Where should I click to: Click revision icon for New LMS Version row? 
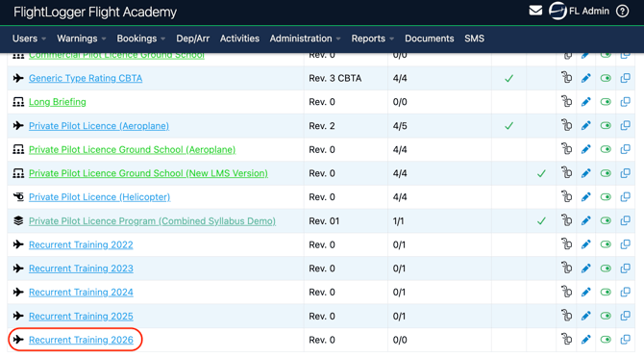coord(567,172)
